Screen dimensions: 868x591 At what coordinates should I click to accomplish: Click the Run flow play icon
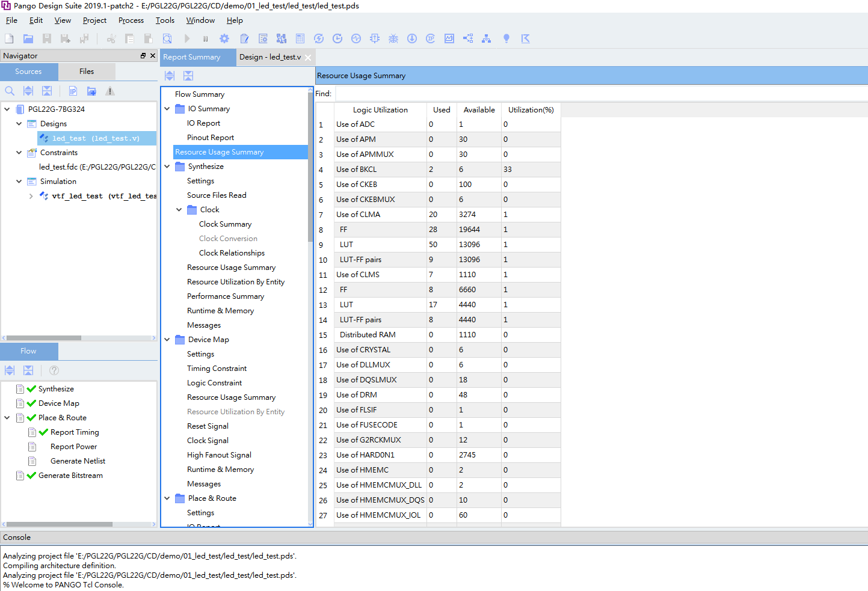[187, 38]
